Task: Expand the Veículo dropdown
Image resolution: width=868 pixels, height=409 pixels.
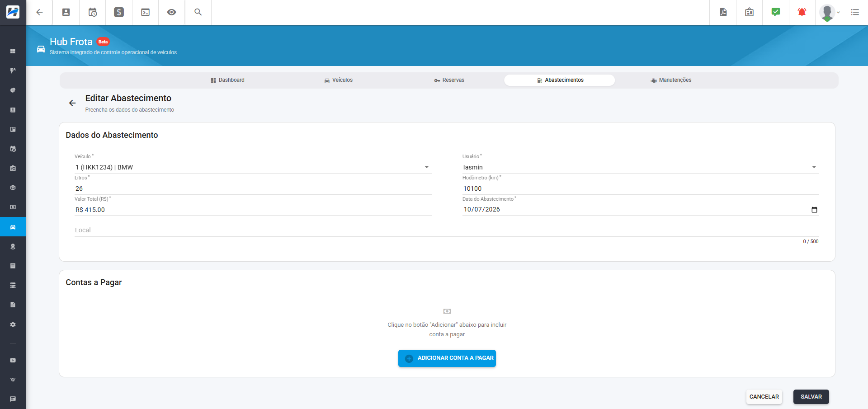Action: (253, 167)
